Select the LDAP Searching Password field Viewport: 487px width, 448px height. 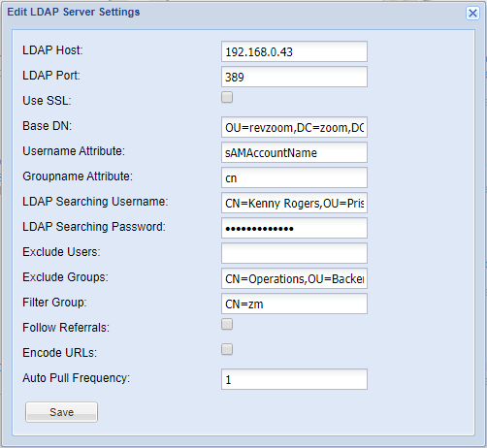[294, 228]
